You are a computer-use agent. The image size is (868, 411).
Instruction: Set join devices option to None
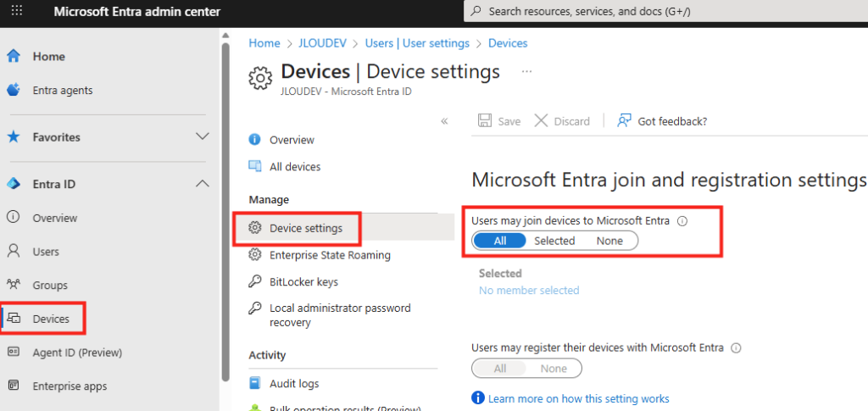coord(609,241)
